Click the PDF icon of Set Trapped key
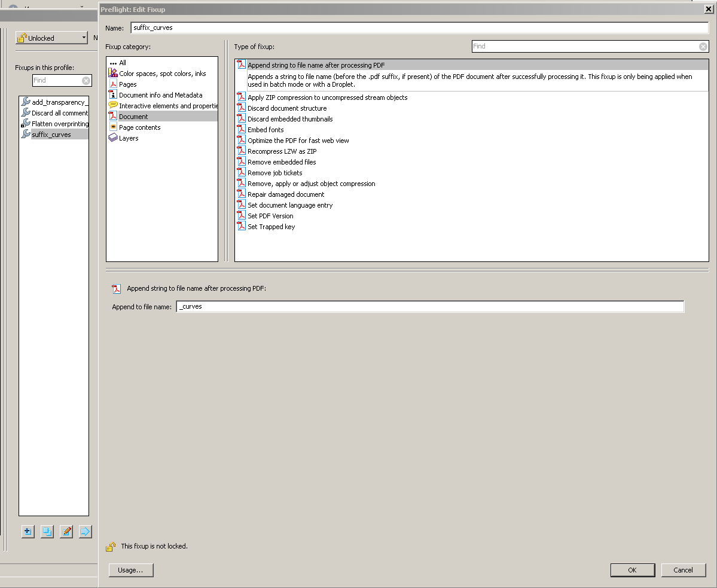 (x=241, y=226)
